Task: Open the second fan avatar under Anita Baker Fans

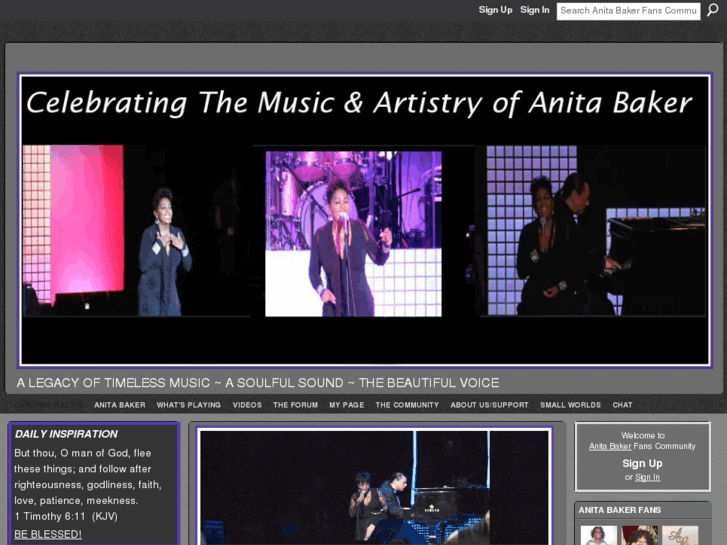Action: [639, 535]
